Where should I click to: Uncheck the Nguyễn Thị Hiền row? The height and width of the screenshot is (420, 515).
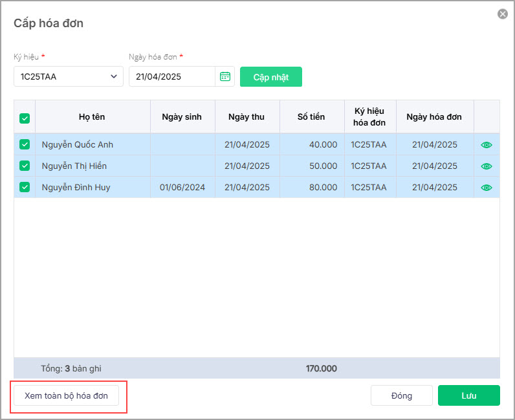[25, 166]
